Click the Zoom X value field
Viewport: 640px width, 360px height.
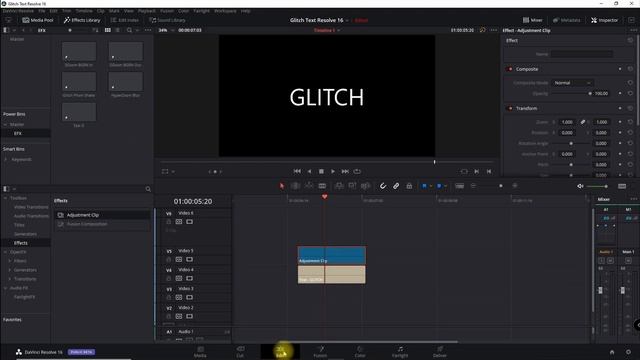[567, 122]
